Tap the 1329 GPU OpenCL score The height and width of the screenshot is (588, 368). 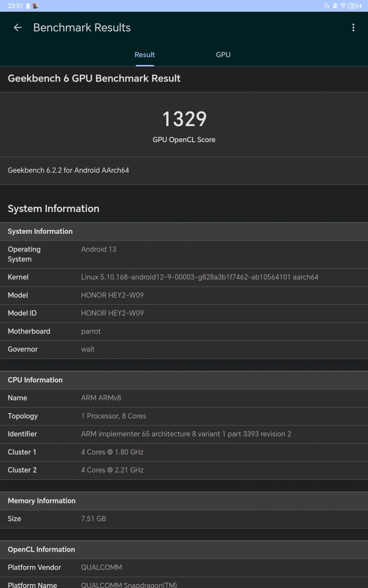(184, 119)
